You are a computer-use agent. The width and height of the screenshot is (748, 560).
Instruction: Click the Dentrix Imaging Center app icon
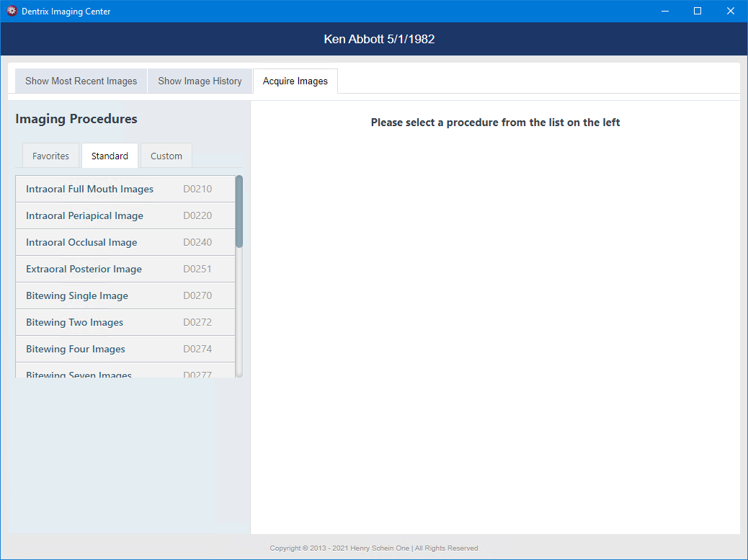coord(12,12)
